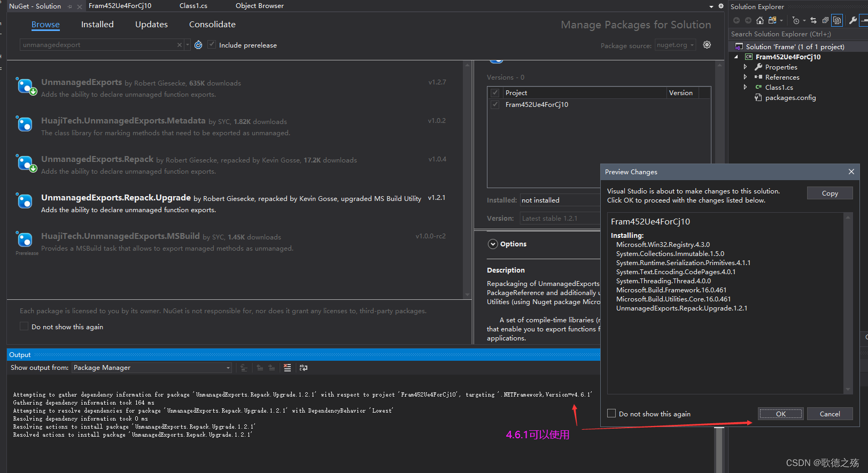Expand the References tree node
The height and width of the screenshot is (473, 868).
coord(746,77)
